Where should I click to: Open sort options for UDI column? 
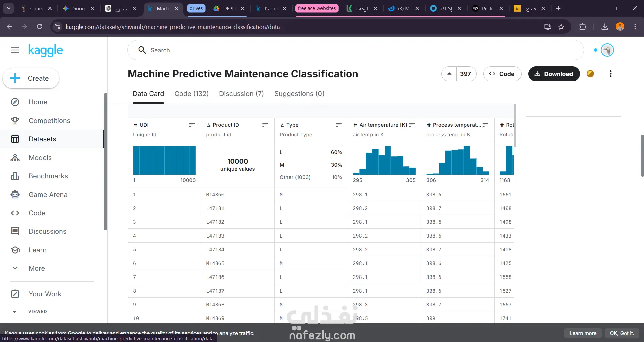coord(192,125)
